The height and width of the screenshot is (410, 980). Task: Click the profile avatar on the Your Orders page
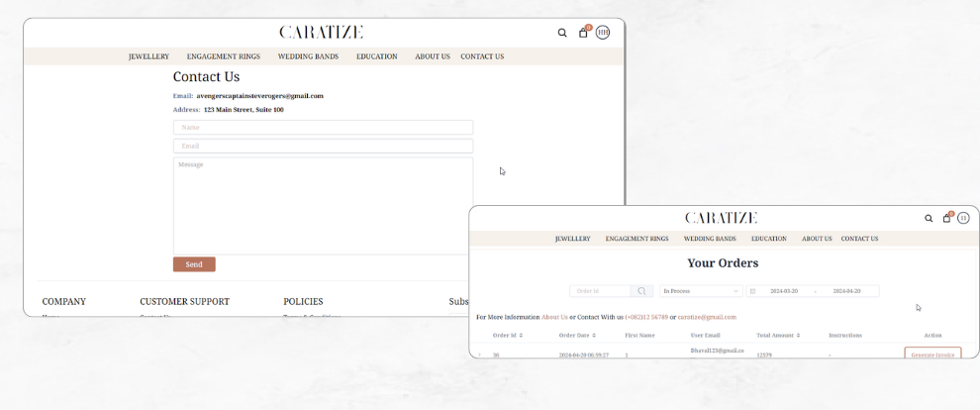pos(963,218)
